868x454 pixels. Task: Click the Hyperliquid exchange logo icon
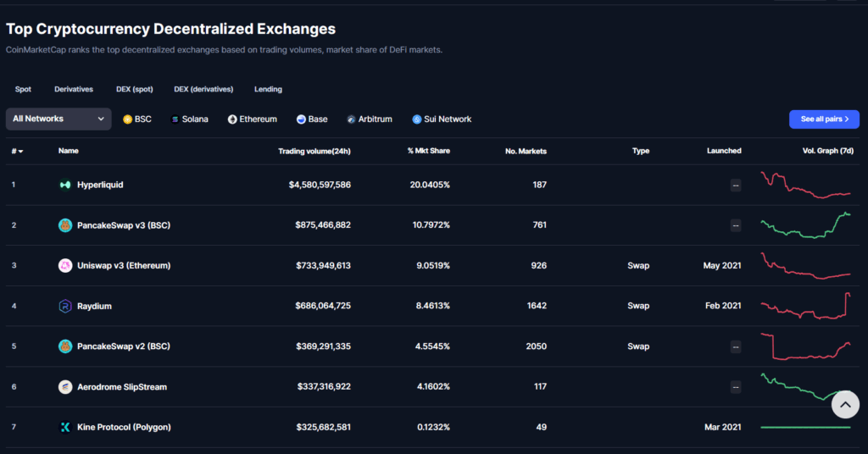65,185
